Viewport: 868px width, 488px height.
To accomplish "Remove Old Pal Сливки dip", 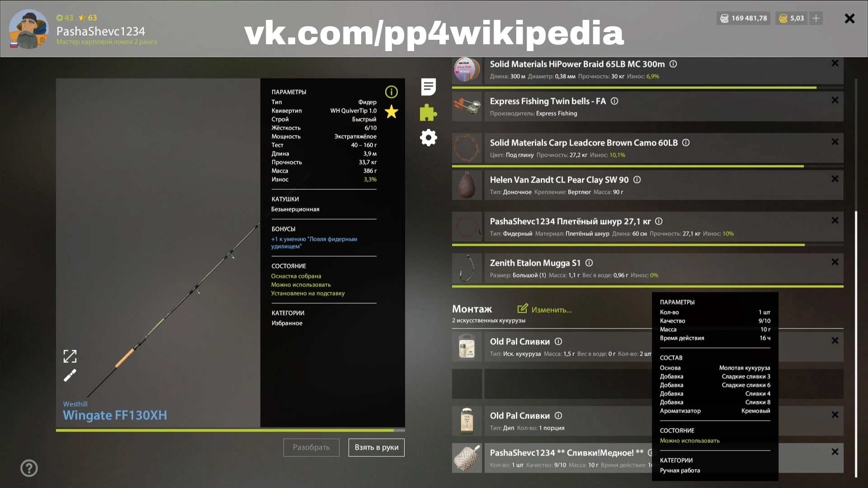I will point(835,415).
